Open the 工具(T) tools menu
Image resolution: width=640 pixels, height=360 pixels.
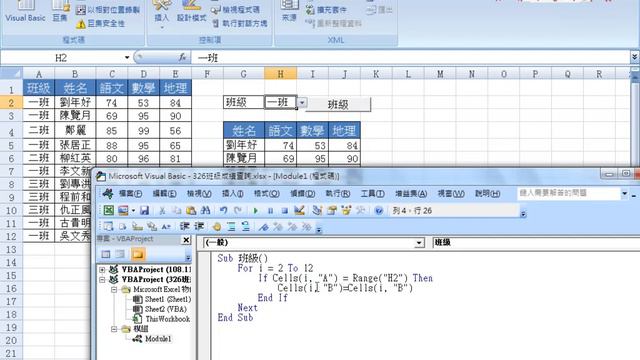[x=372, y=194]
